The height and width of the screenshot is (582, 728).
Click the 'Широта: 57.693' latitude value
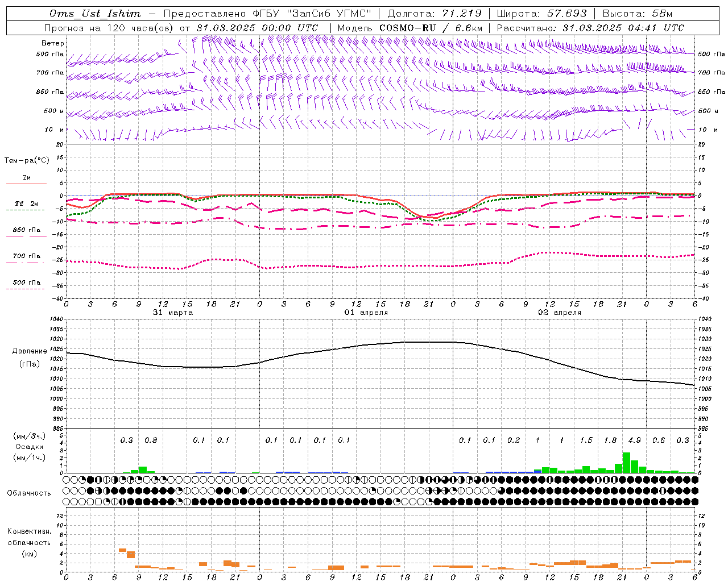[541, 14]
